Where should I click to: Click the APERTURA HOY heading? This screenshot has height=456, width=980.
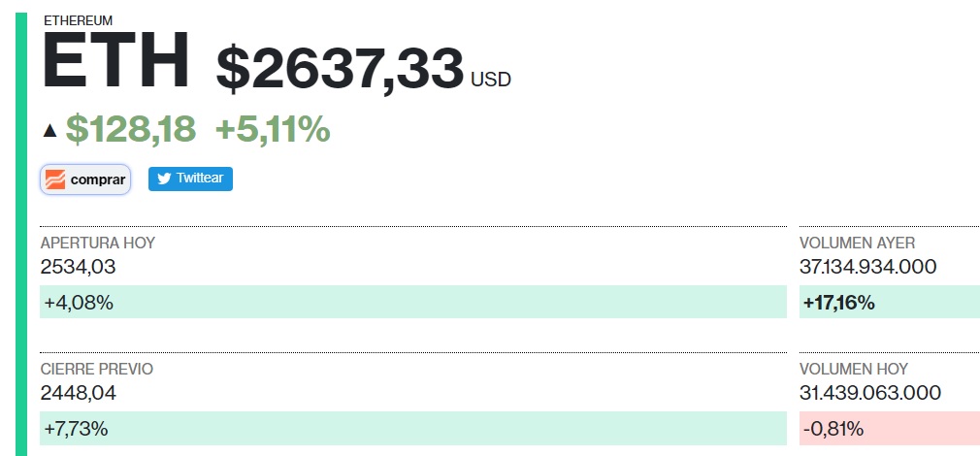98,243
